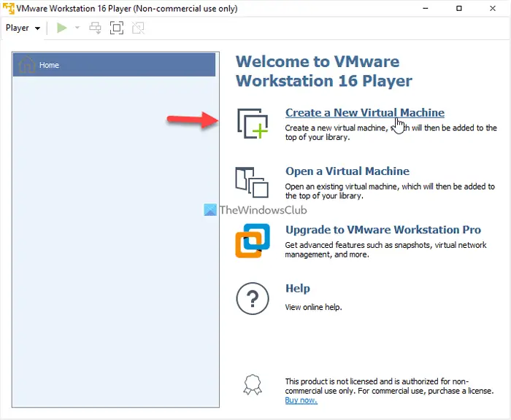Close the VMware Player window
511x420 pixels.
pyautogui.click(x=493, y=9)
